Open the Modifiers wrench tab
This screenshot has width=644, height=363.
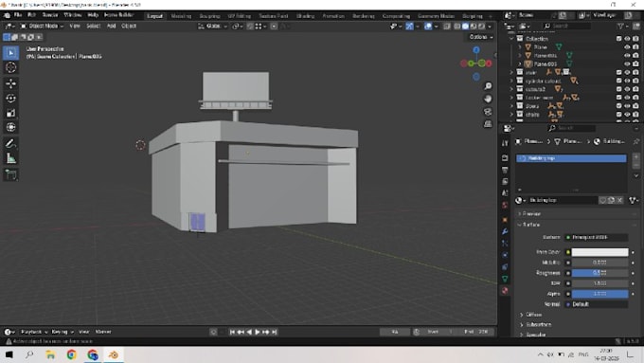[505, 231]
